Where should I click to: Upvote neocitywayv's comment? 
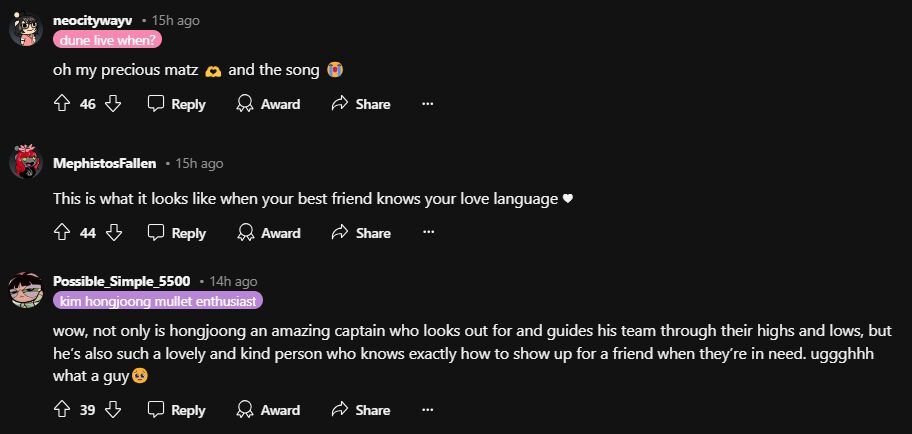point(62,104)
